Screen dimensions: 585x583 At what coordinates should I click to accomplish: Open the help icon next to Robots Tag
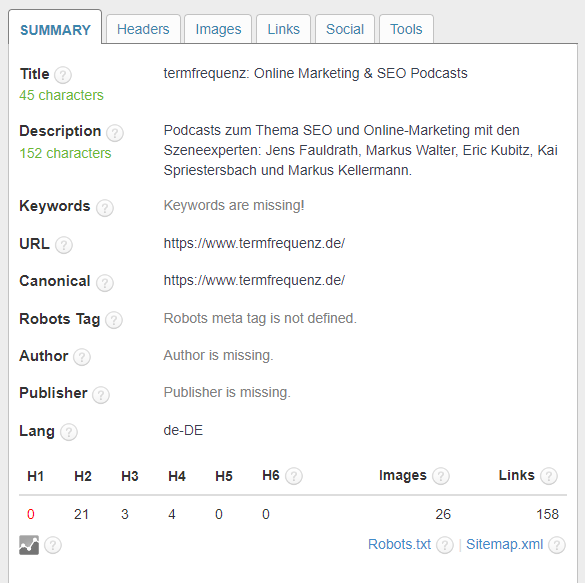pos(114,320)
